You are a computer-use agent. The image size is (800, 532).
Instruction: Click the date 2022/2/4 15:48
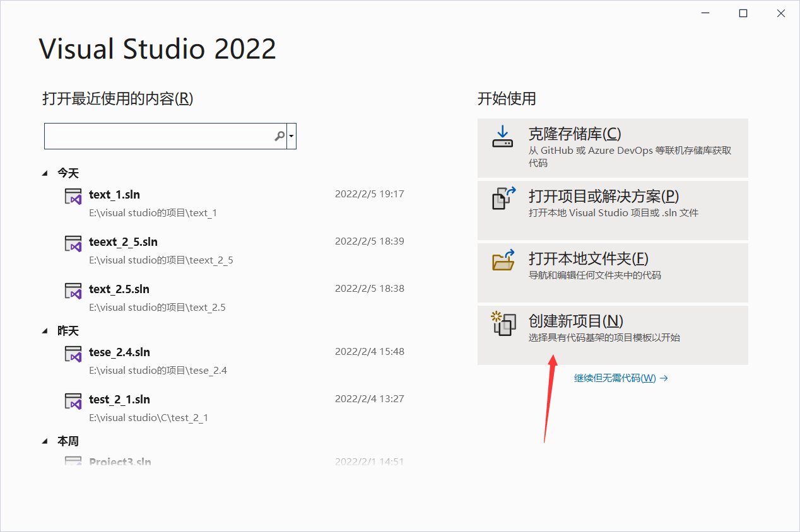tap(370, 352)
